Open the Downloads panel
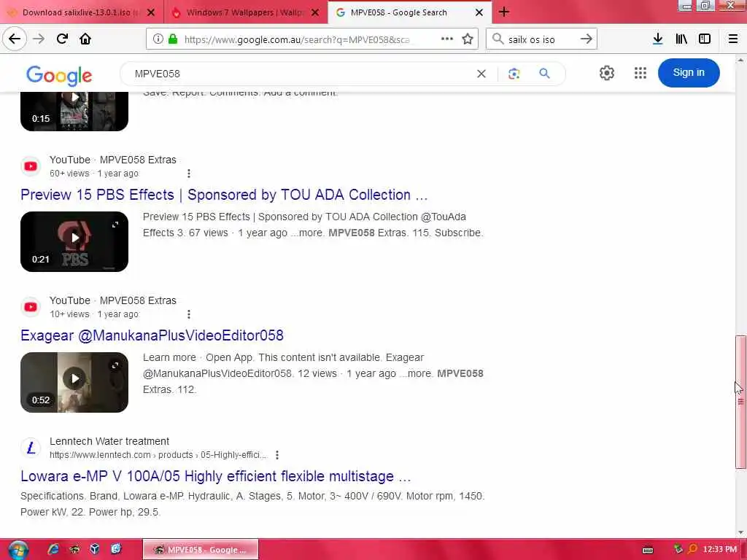Image resolution: width=747 pixels, height=560 pixels. [658, 39]
